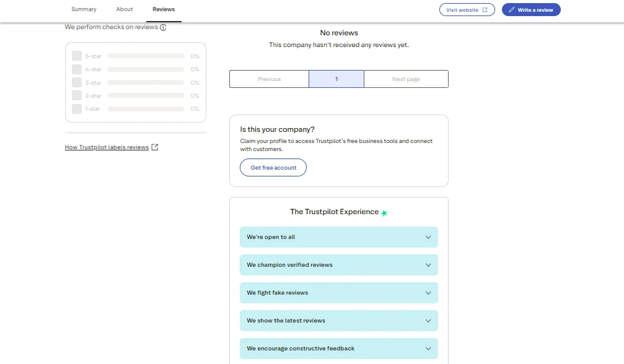Open the About tab

124,9
